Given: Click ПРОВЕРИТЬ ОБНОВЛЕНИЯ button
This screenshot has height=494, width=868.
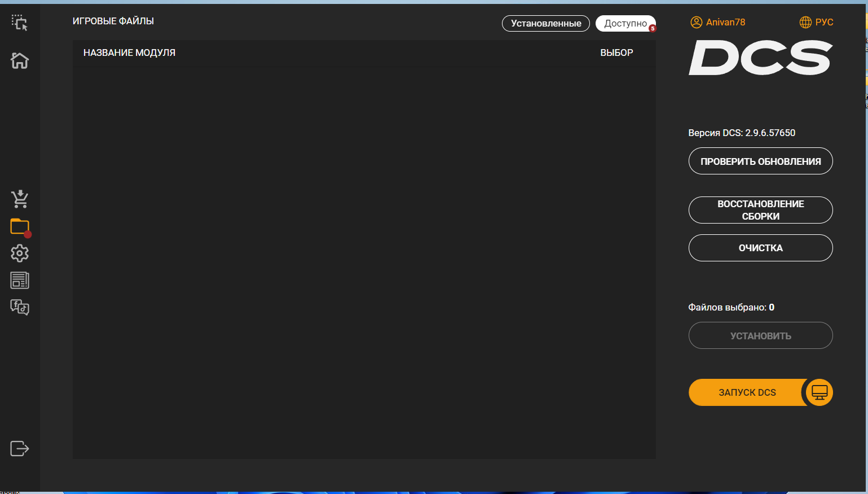Looking at the screenshot, I should pos(760,161).
